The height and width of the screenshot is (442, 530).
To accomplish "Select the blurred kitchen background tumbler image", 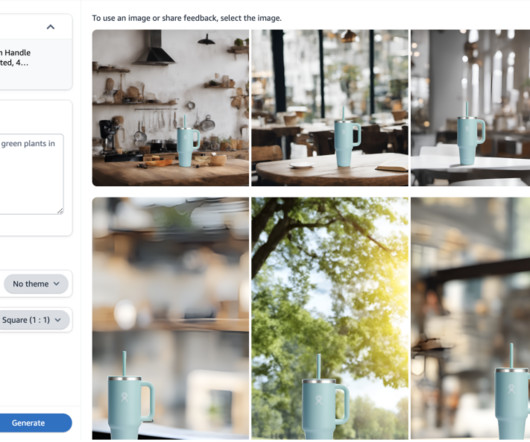I will point(171,318).
